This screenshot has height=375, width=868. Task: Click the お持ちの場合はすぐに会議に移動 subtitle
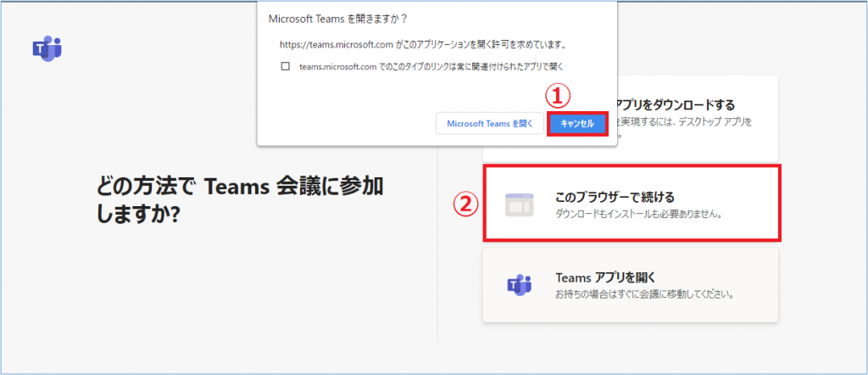[643, 295]
